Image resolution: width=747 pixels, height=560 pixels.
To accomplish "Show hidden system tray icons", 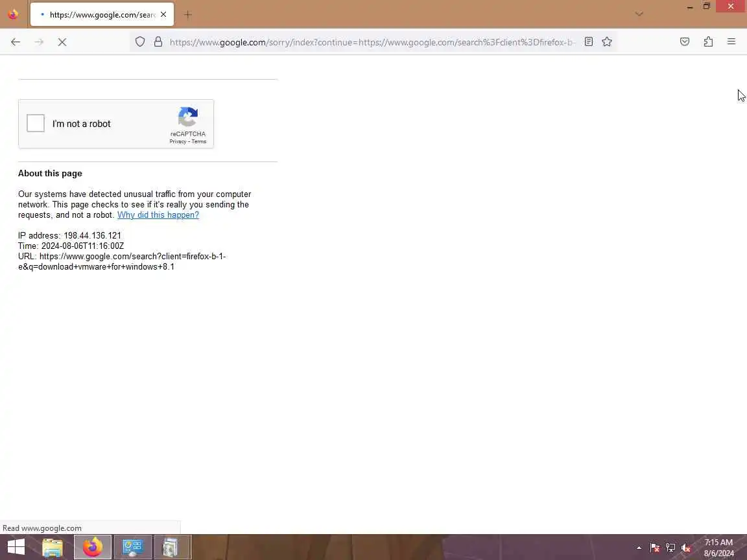I will pyautogui.click(x=639, y=548).
